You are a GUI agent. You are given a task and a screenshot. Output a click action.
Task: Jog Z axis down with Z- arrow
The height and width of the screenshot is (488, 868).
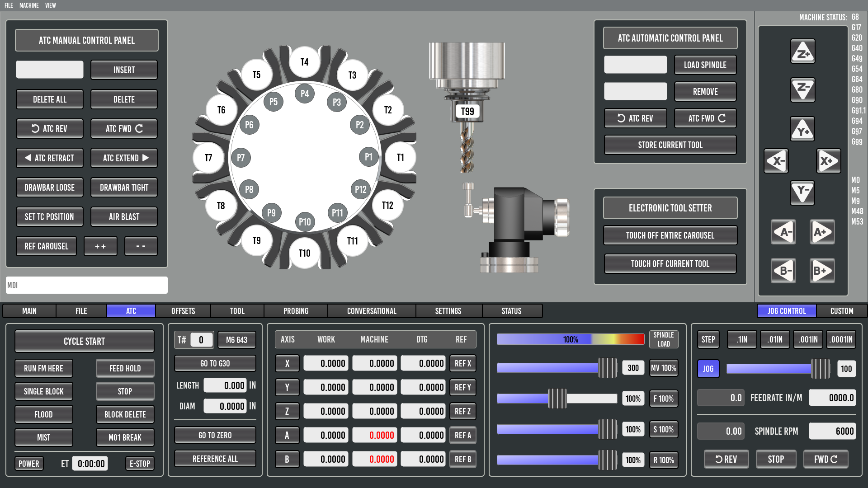(x=802, y=89)
